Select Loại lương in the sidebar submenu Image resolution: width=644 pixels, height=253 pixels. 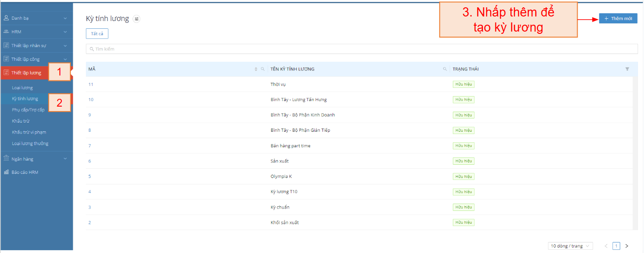click(x=22, y=87)
